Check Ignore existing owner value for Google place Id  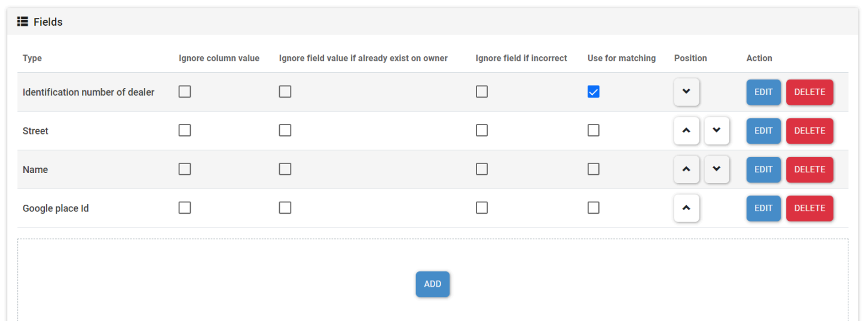pyautogui.click(x=285, y=208)
